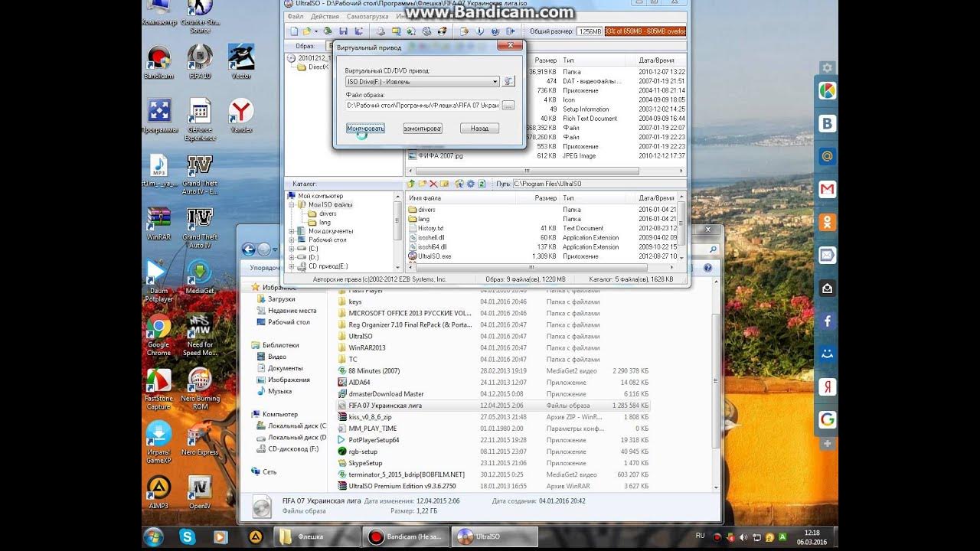Click the blue Help question icon in UltraISO
The image size is (980, 551).
point(495,31)
